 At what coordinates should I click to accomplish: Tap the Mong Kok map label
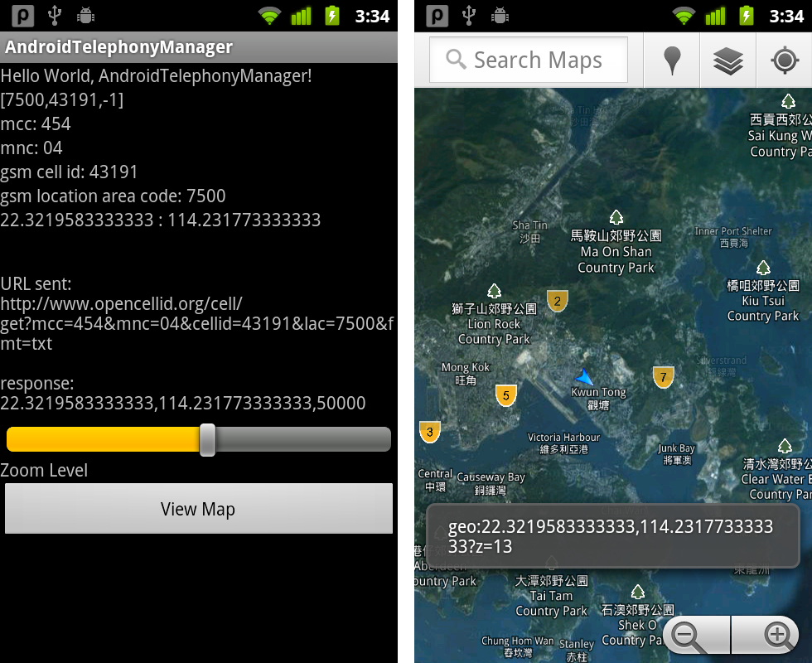point(465,374)
